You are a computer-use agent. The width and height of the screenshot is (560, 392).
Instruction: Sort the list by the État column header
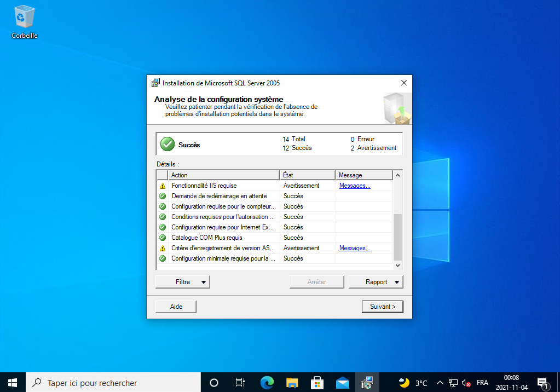307,175
